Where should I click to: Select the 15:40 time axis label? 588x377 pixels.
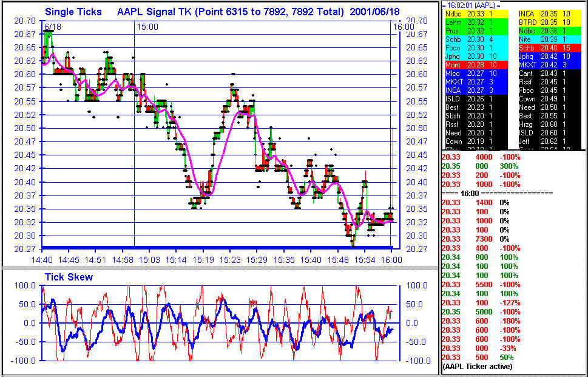click(311, 260)
